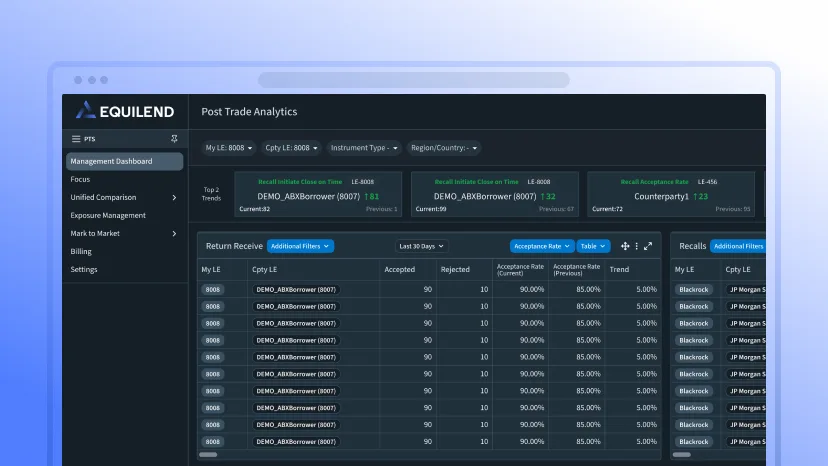Viewport: 828px width, 466px height.
Task: Go to Exposure Management in sidebar
Action: pyautogui.click(x=108, y=216)
